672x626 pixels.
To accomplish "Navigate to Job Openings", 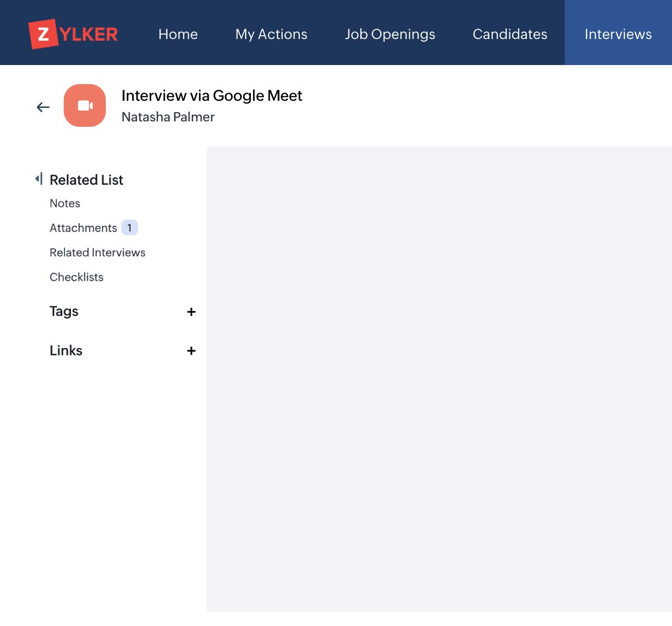I will [390, 34].
